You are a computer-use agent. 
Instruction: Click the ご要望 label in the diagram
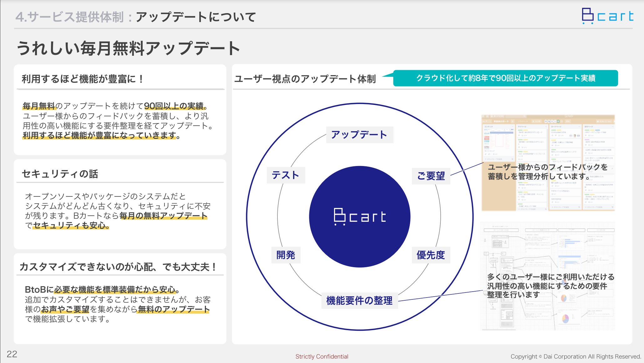pos(431,176)
